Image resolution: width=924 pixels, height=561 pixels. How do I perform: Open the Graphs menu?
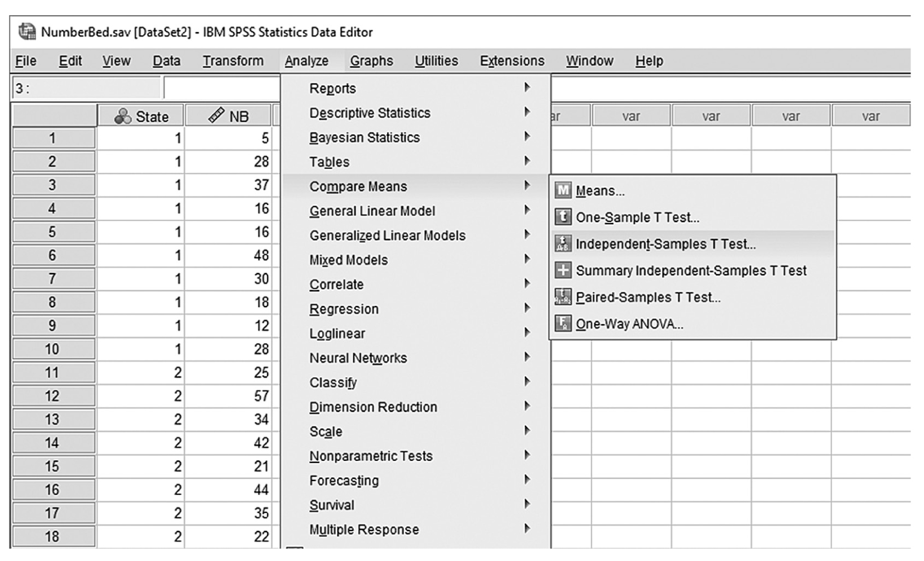click(x=371, y=61)
